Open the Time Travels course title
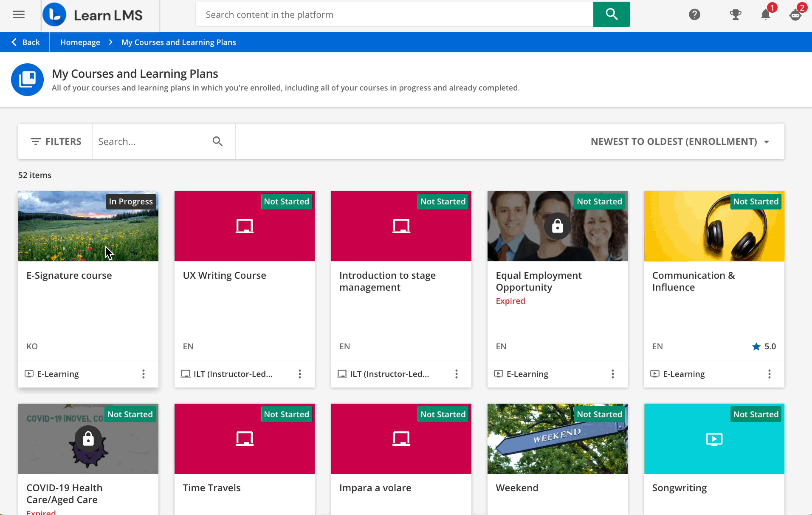Viewport: 812px width, 515px height. pos(212,488)
